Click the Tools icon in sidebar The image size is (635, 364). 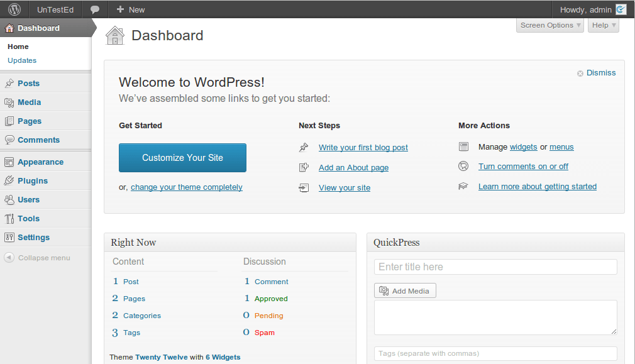click(9, 219)
